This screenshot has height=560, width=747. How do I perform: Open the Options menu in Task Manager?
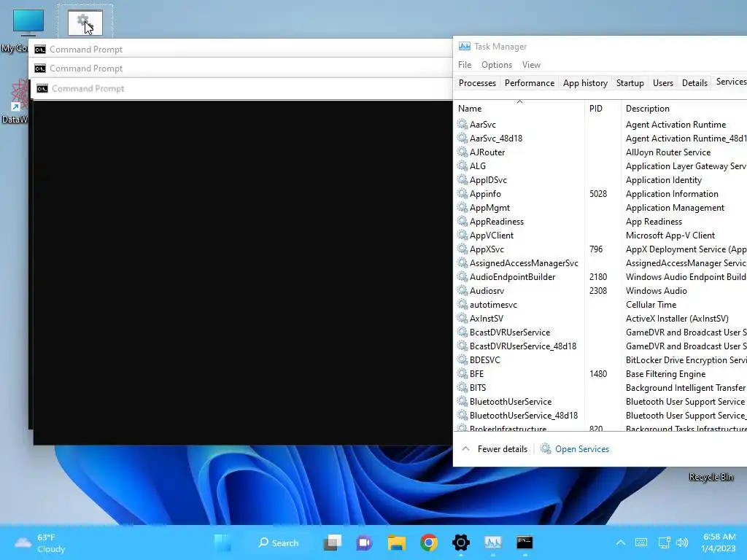496,65
